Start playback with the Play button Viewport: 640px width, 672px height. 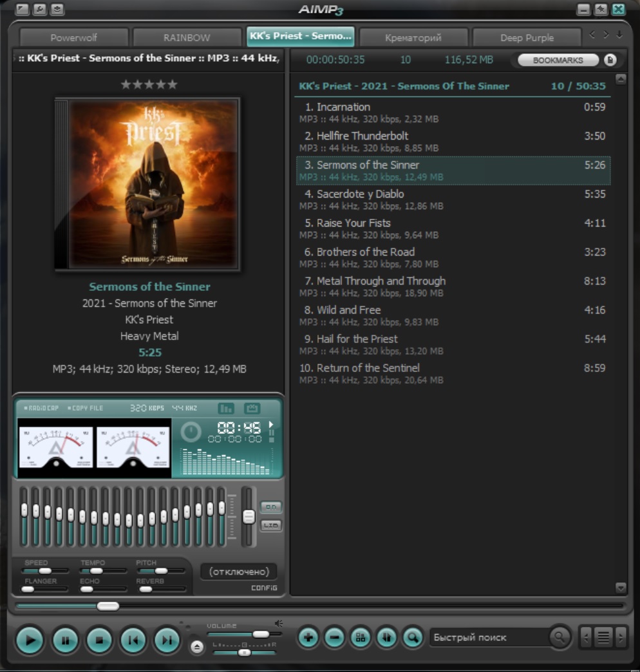coord(30,640)
